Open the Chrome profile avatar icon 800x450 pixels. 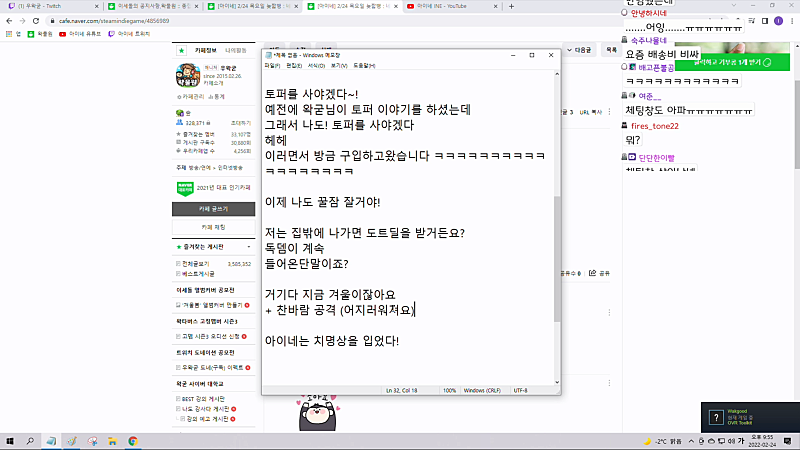[778, 21]
